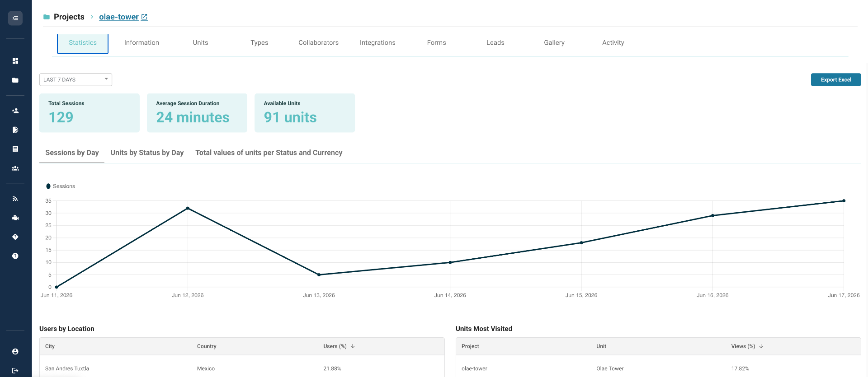This screenshot has height=377, width=868.
Task: Open the edit note icon in sidebar
Action: [x=15, y=130]
